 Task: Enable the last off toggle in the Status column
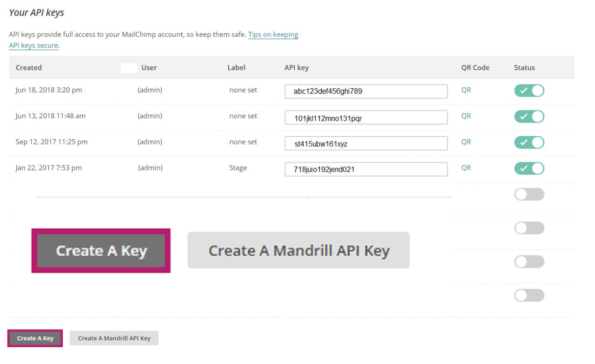pos(529,295)
